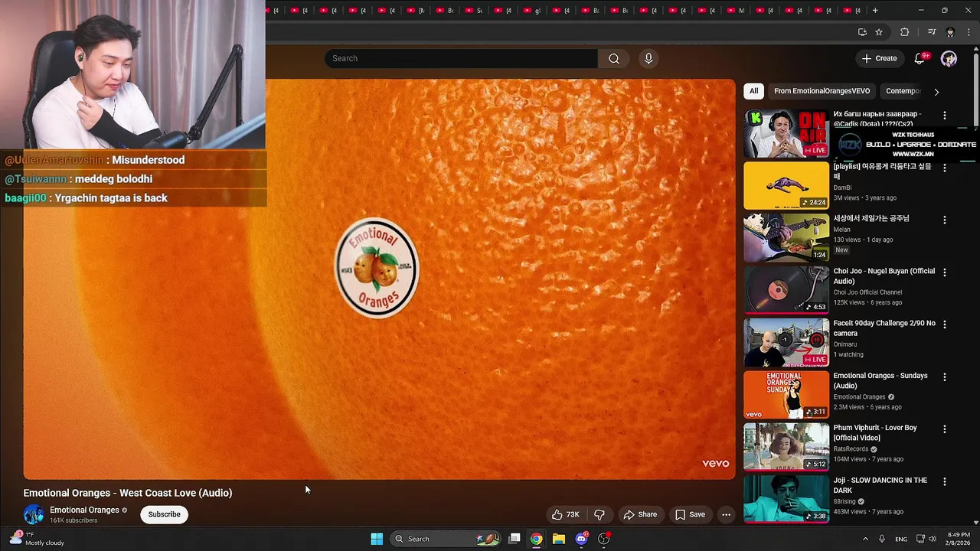Open options menu for Melan guitar video
This screenshot has width=980, height=551.
[x=944, y=220]
